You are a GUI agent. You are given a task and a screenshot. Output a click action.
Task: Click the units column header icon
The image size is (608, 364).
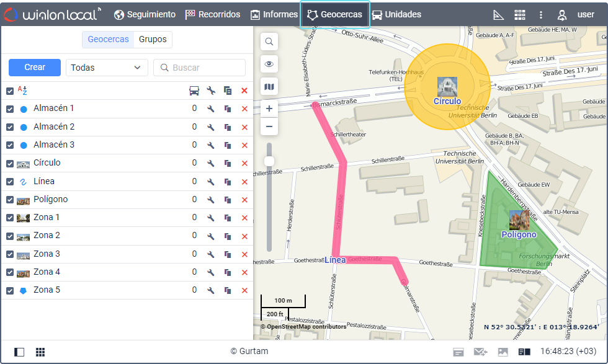(194, 91)
